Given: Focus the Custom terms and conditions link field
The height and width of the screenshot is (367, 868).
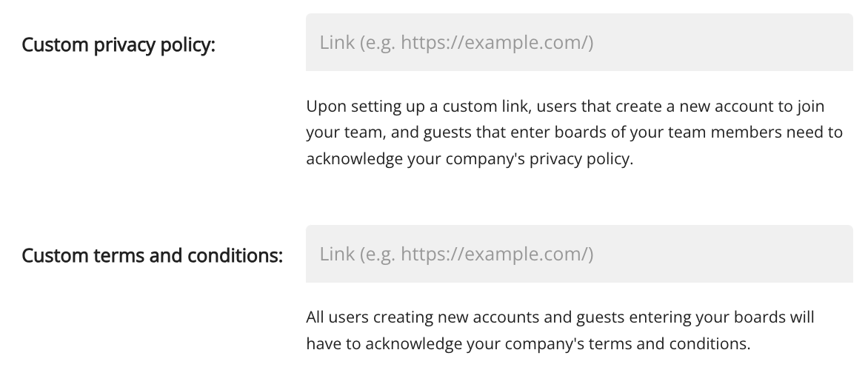Looking at the screenshot, I should [578, 255].
